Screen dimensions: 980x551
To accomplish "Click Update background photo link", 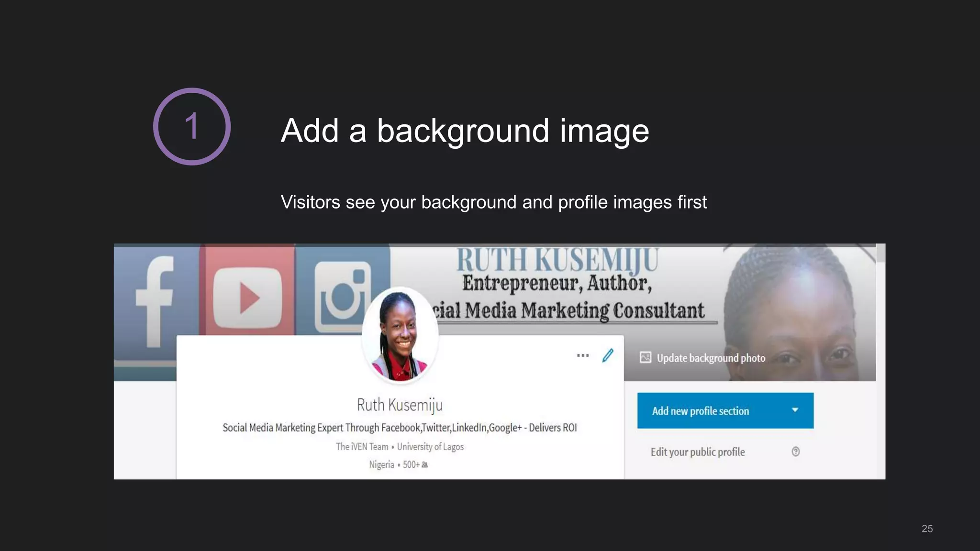I will tap(711, 358).
